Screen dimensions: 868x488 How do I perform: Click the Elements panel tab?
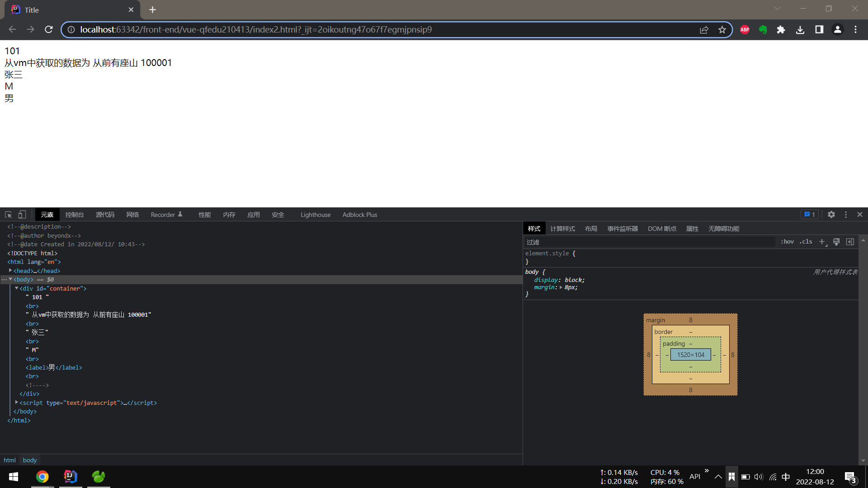(47, 215)
